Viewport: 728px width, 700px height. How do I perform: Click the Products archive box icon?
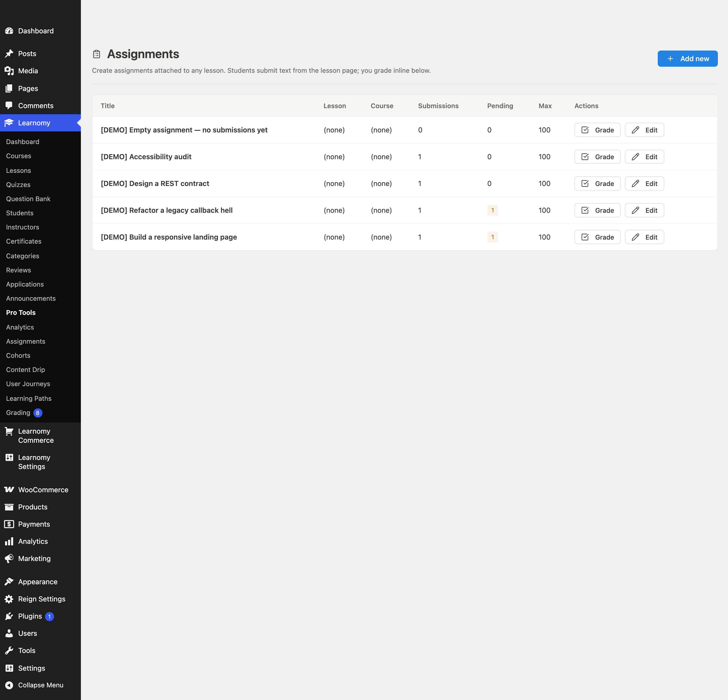9,507
